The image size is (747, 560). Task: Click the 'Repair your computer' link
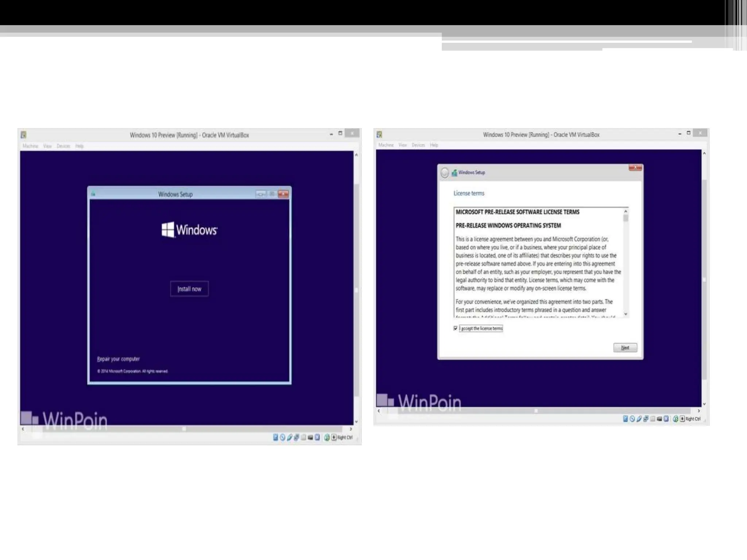click(118, 359)
